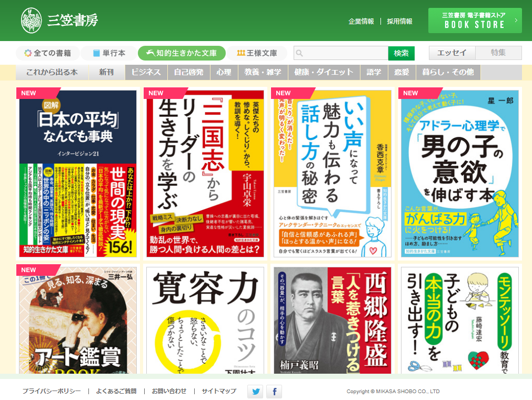Viewport: 532px width, 400px height.
Task: Click the エッセイ button
Action: point(451,53)
